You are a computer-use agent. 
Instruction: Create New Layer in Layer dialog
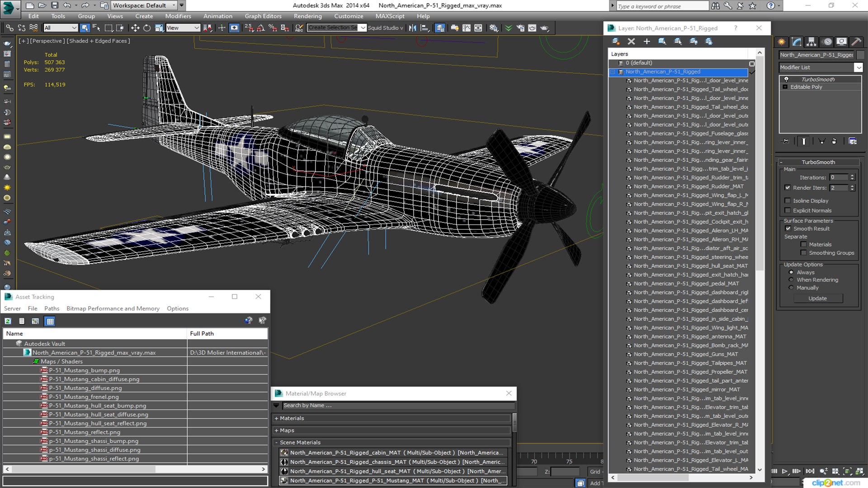[x=616, y=42]
